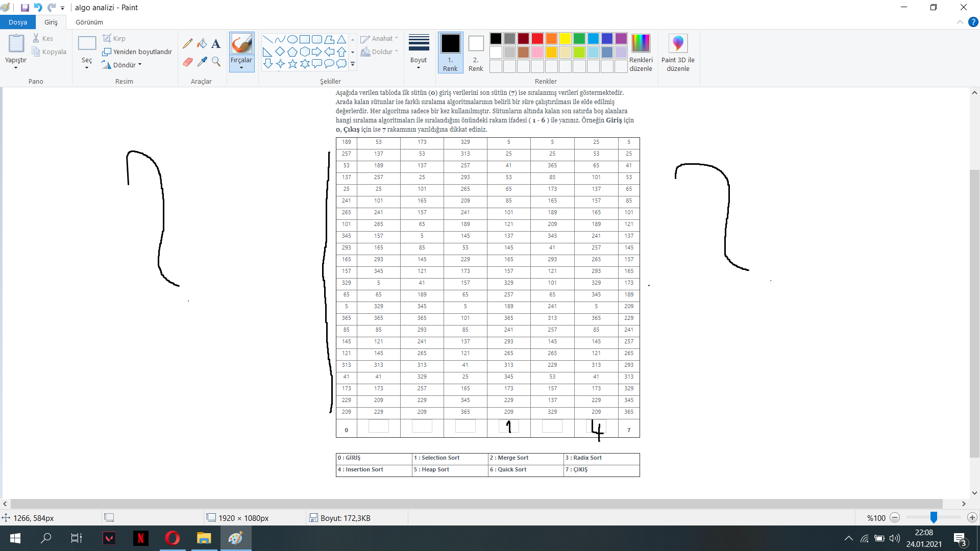Open the Dosya menu
This screenshot has height=551, width=980.
(x=18, y=22)
